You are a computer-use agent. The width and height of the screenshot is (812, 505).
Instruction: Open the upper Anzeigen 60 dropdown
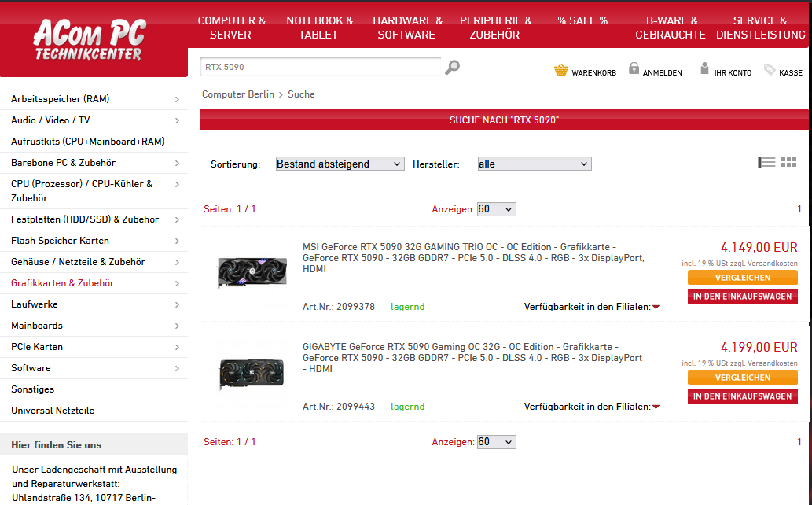[x=496, y=209]
